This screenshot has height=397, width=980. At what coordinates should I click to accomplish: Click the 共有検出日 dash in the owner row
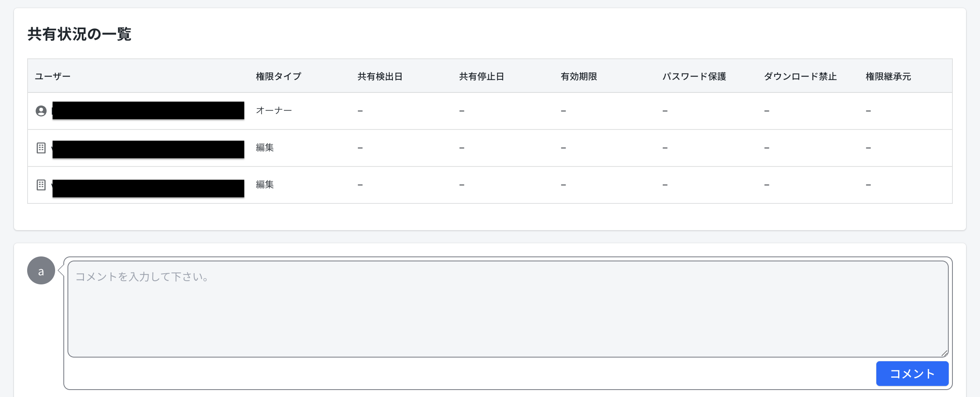360,111
